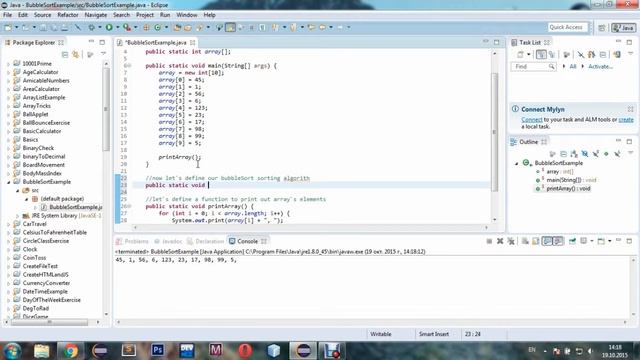Image resolution: width=640 pixels, height=360 pixels.
Task: Expand the CarTravel project
Action: coord(8,224)
